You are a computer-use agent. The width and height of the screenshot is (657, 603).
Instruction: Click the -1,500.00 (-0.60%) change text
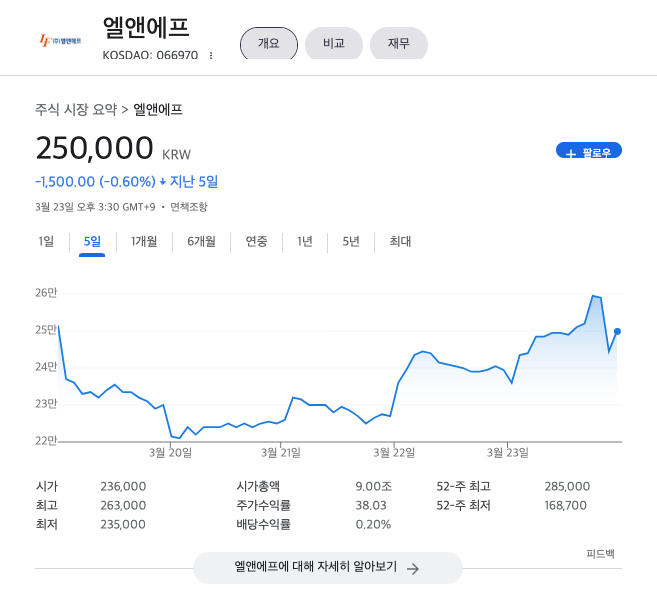[96, 182]
